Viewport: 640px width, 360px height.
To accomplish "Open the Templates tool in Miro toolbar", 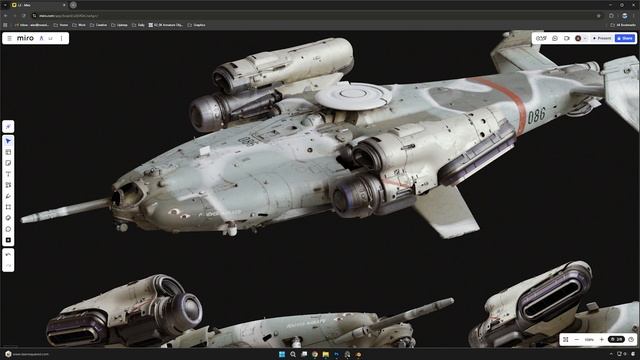I will [8, 152].
